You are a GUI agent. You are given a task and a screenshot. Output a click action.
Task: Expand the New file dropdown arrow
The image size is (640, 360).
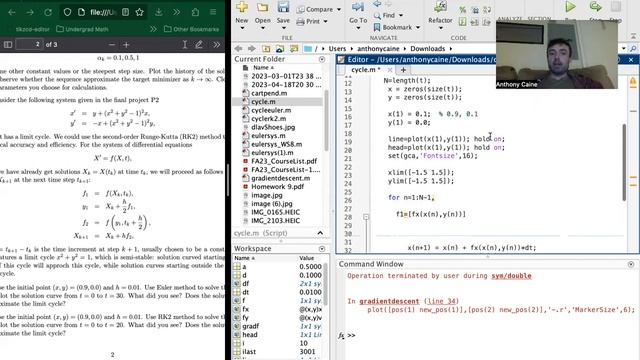[242, 28]
